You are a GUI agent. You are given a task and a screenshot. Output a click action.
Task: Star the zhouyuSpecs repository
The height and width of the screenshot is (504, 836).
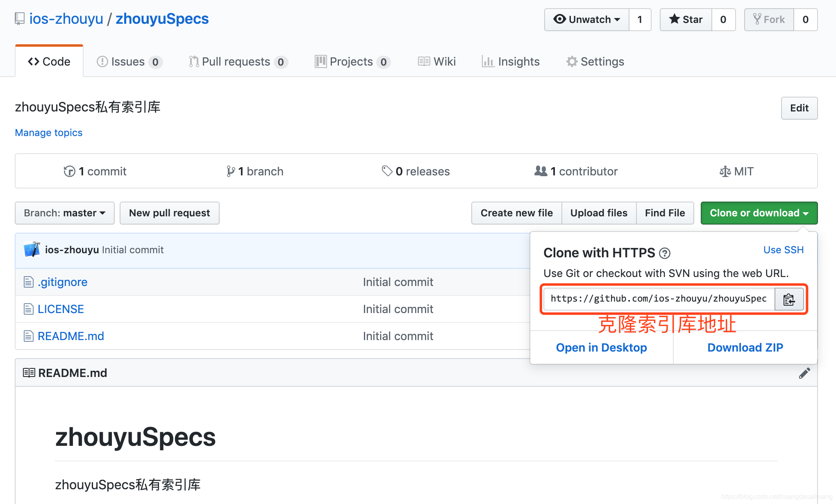686,20
